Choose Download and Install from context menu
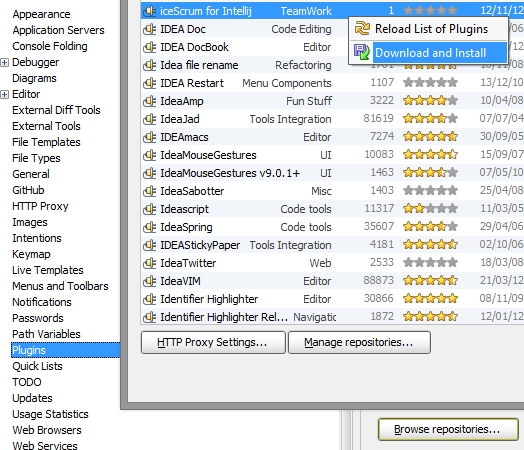This screenshot has width=524, height=450. click(429, 53)
